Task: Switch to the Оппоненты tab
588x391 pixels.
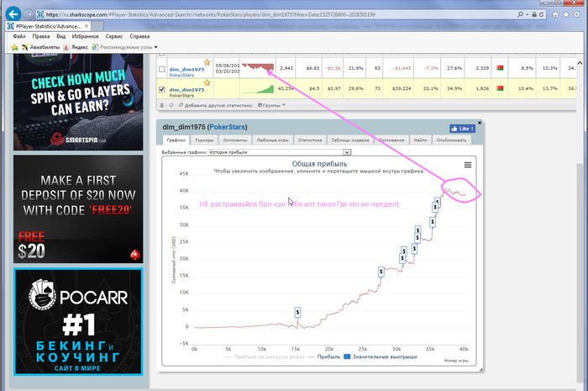Action: pyautogui.click(x=234, y=140)
